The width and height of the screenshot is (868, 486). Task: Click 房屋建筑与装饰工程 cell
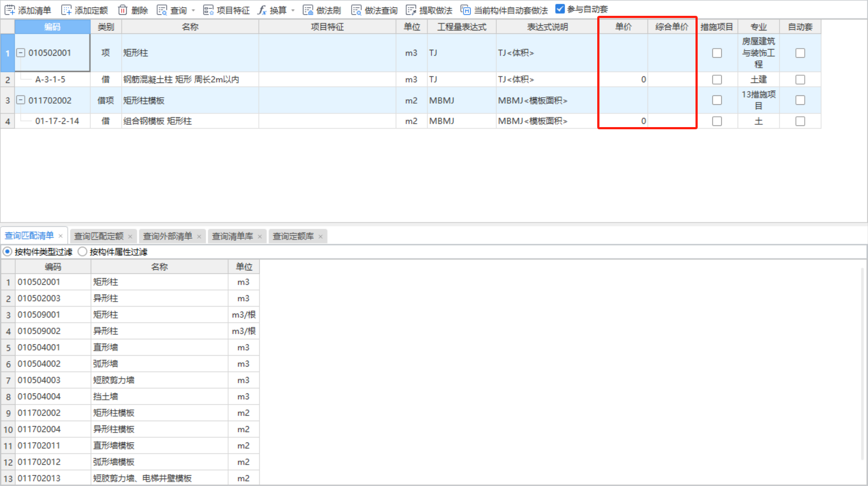coord(759,53)
